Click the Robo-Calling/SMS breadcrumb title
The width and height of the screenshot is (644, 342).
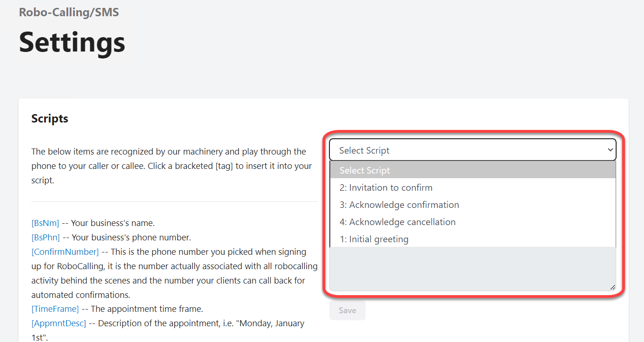[x=69, y=12]
